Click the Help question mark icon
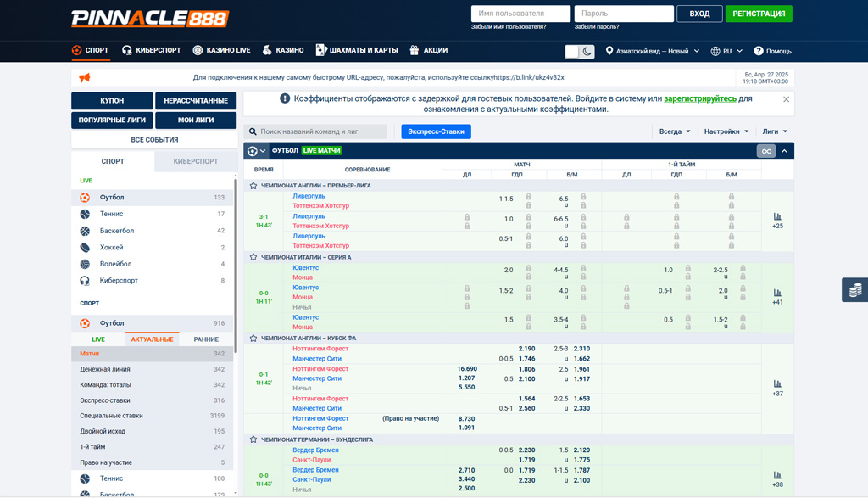This screenshot has height=498, width=868. point(758,51)
